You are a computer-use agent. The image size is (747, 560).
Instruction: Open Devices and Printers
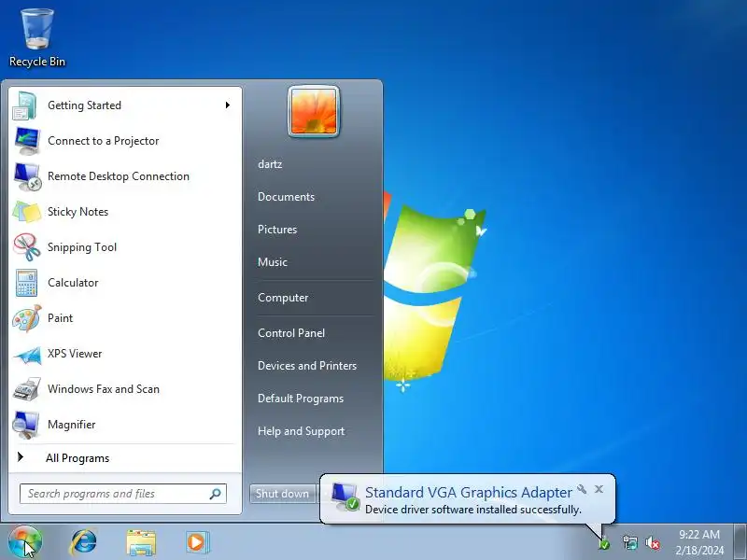(307, 366)
